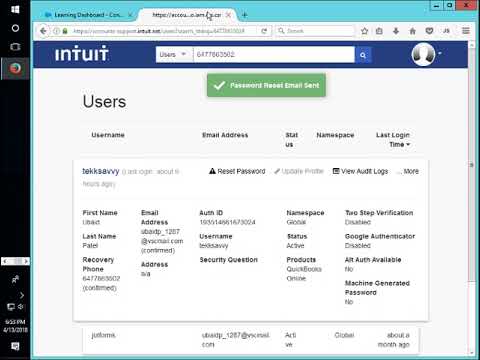Click Update Profile link

click(x=299, y=171)
